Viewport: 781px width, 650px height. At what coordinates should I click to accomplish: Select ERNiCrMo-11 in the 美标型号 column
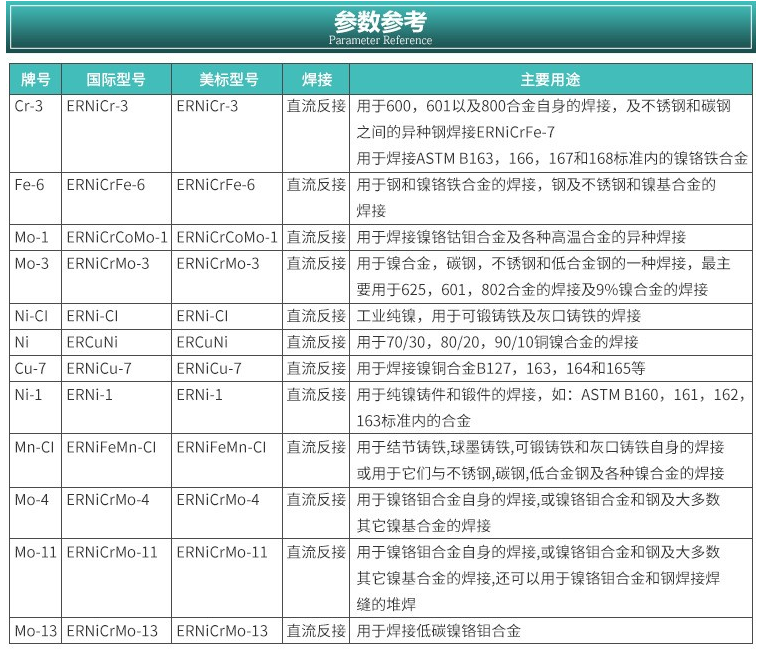coord(222,552)
